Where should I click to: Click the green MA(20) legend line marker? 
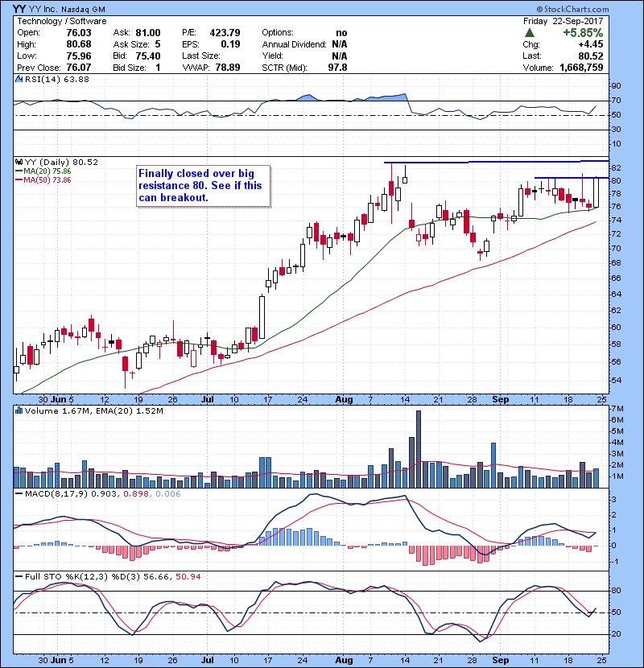pyautogui.click(x=19, y=171)
